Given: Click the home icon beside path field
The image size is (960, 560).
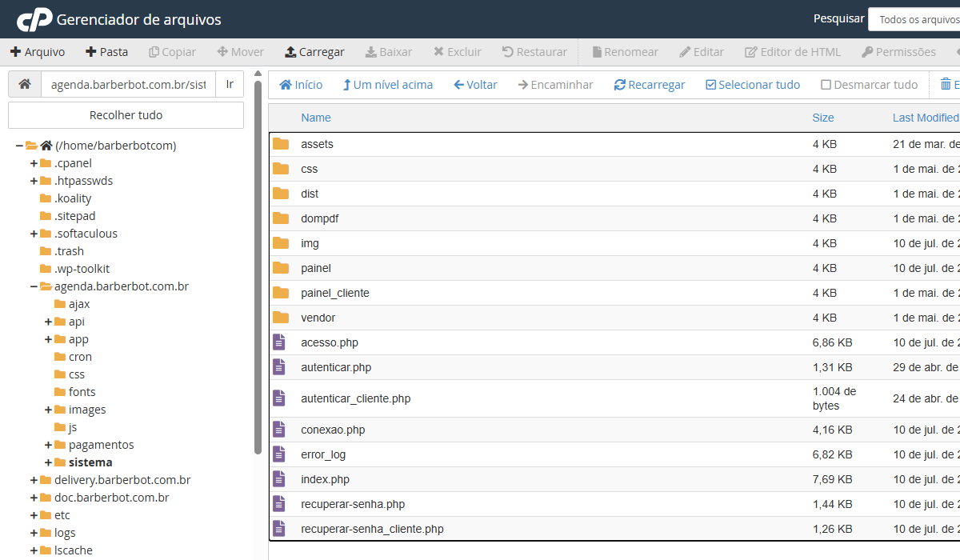Looking at the screenshot, I should pos(25,84).
